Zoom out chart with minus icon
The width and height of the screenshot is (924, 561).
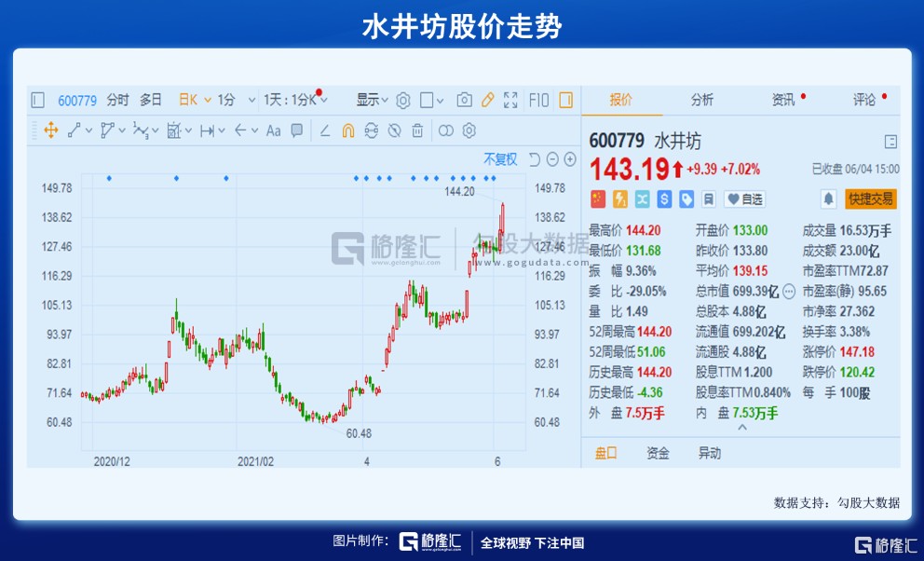coord(552,159)
